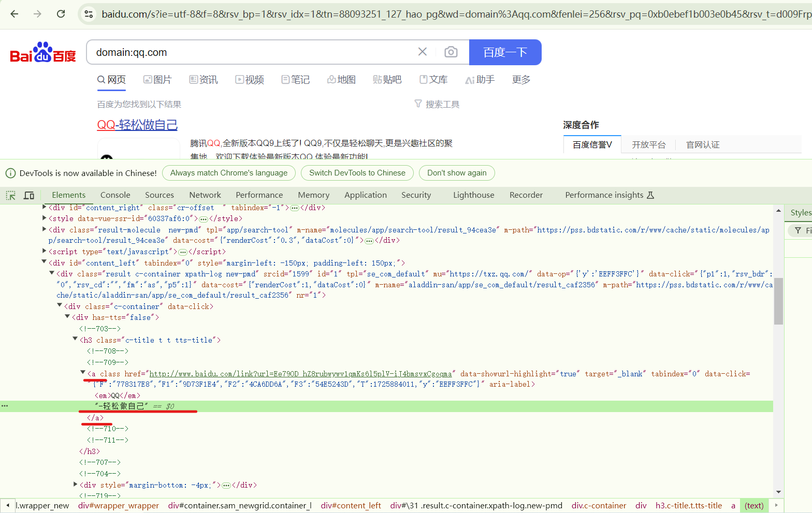Expand the content_right div node
812x513 pixels.
tap(44, 207)
